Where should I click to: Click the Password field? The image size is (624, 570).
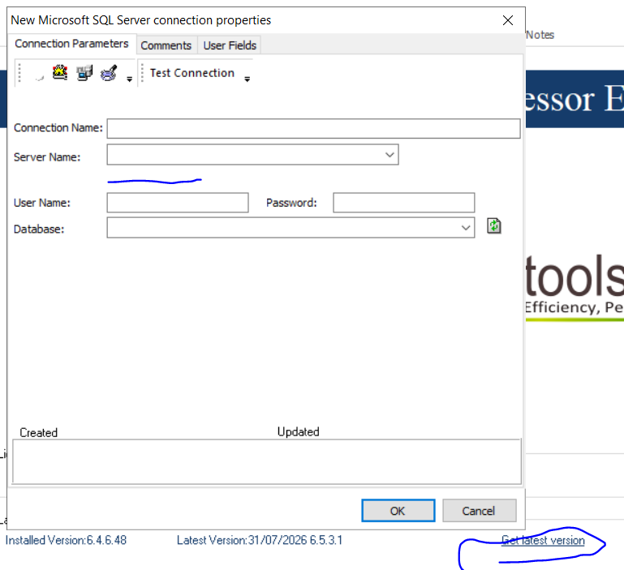pos(404,203)
